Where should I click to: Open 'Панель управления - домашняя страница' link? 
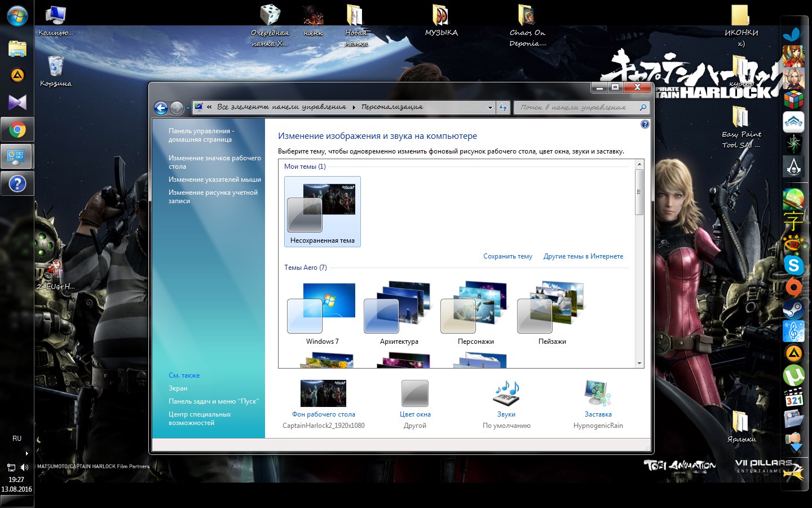click(x=201, y=135)
